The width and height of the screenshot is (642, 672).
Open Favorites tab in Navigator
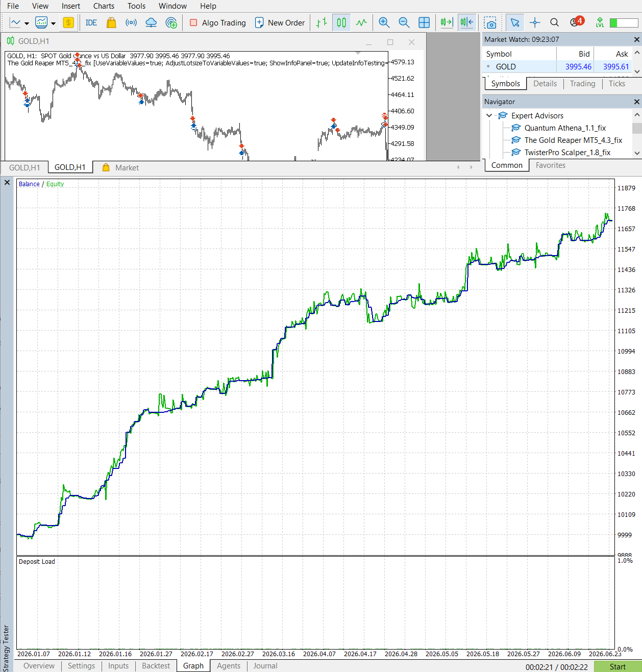click(550, 165)
